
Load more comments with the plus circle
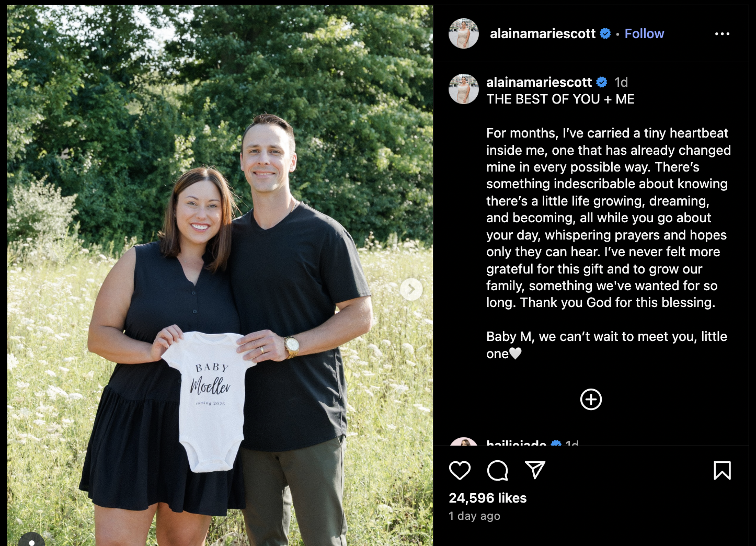tap(591, 400)
